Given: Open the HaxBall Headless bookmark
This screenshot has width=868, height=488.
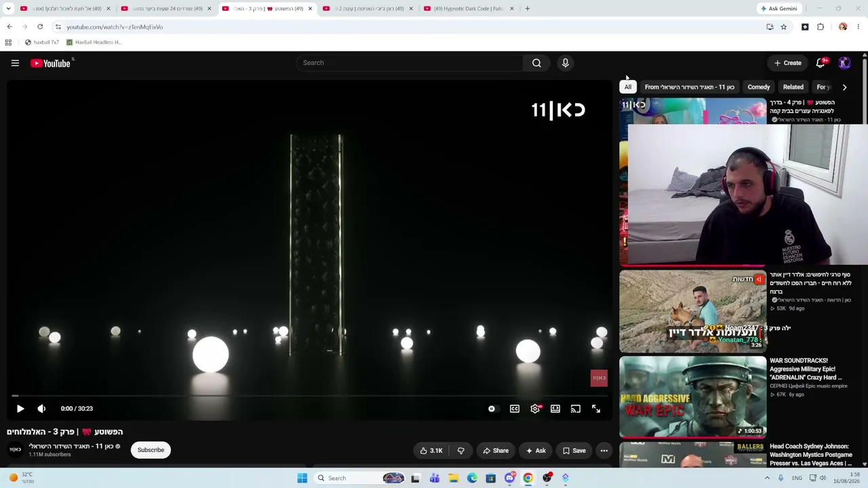Looking at the screenshot, I should 94,42.
